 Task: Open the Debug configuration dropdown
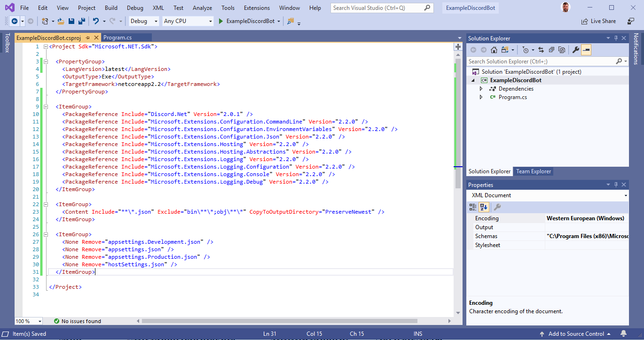click(x=144, y=21)
